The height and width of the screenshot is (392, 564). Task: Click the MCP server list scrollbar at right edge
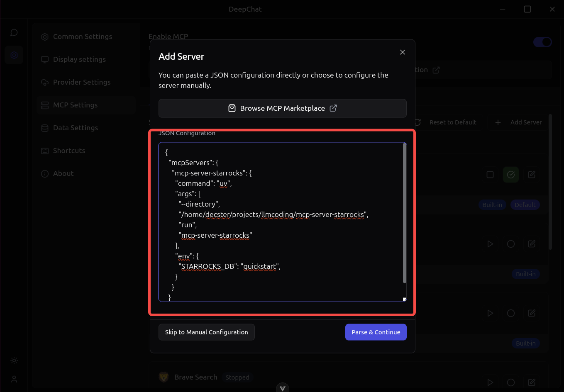coord(550,183)
